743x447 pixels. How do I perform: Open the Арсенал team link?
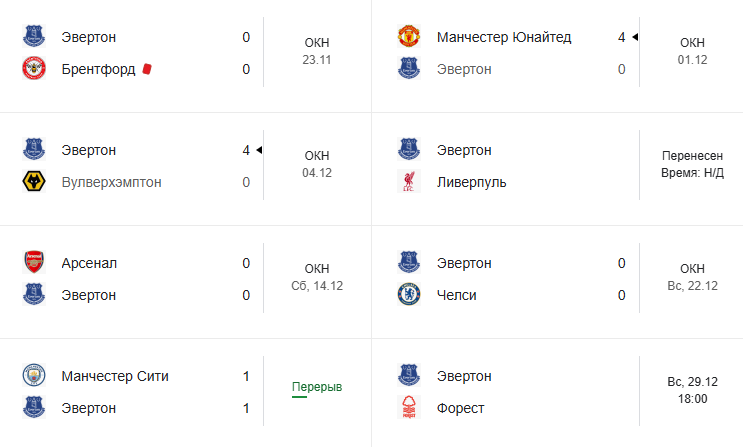tap(89, 263)
